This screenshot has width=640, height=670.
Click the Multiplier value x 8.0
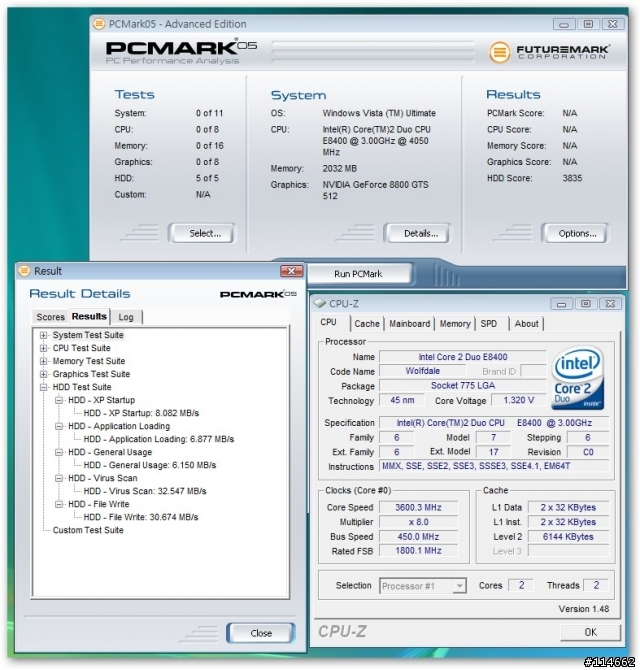pyautogui.click(x=418, y=522)
